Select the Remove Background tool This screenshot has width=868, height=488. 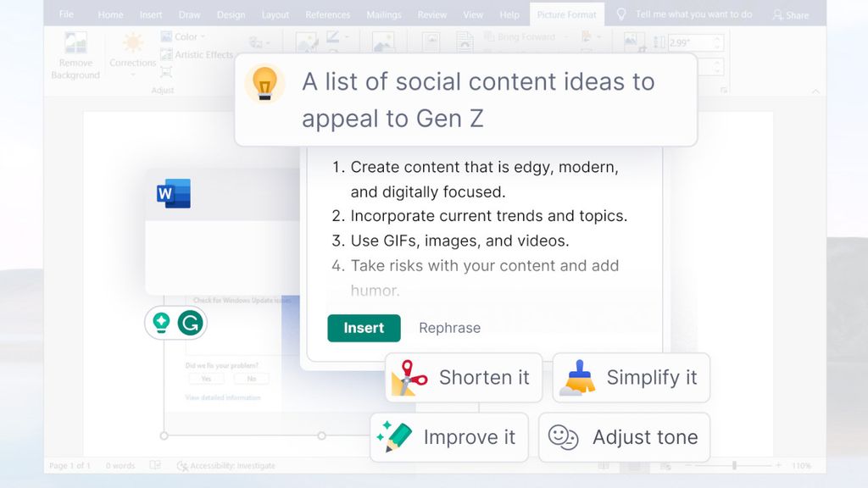pyautogui.click(x=75, y=53)
